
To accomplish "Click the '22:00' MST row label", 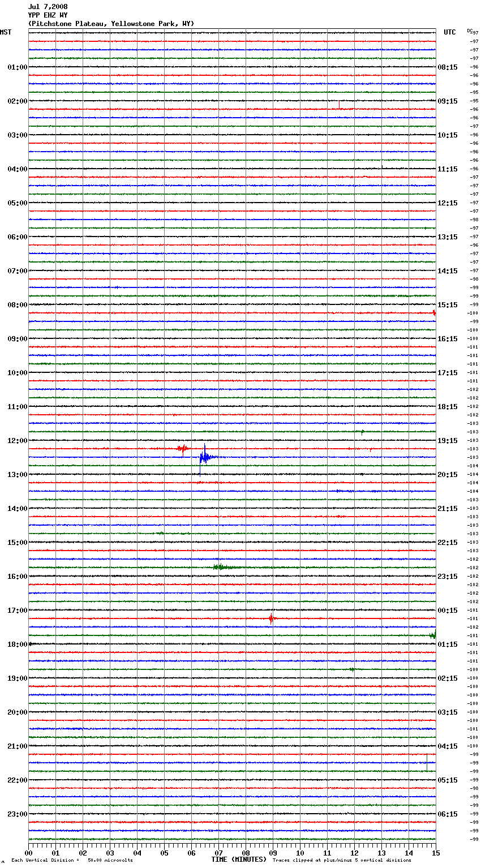I will click(17, 780).
